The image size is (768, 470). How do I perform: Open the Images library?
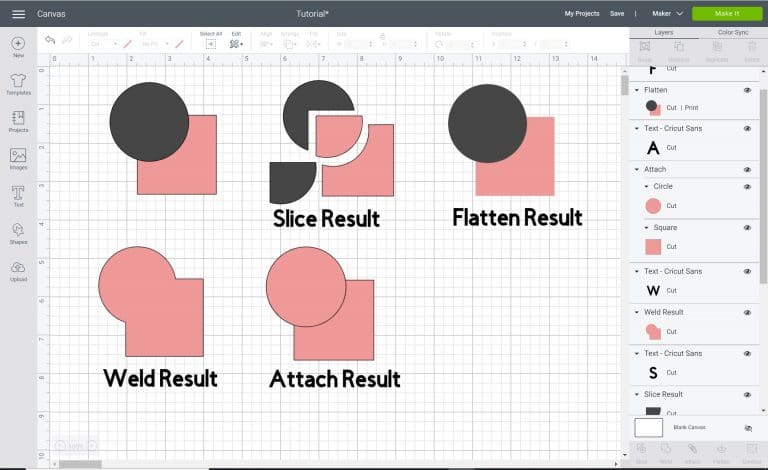click(18, 156)
